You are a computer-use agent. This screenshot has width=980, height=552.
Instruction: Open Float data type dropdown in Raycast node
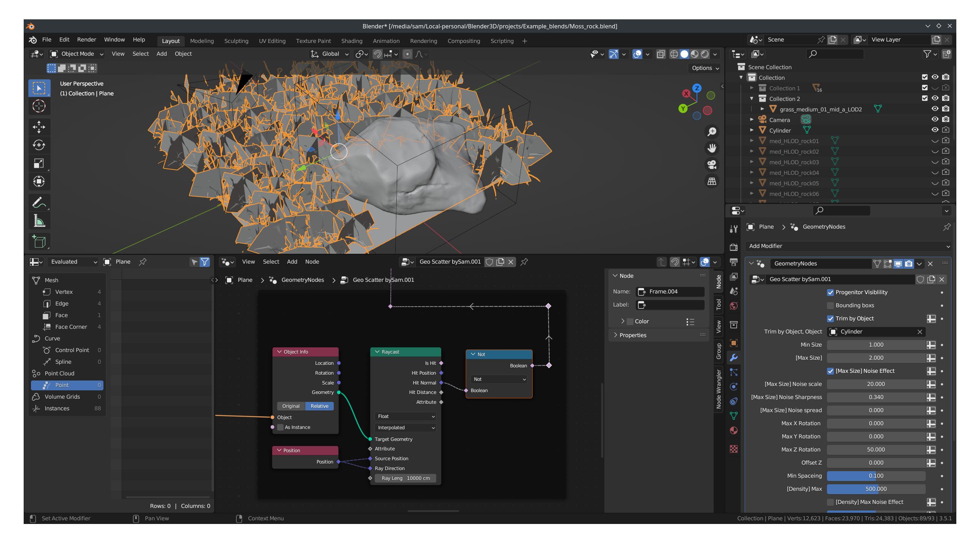tap(405, 417)
